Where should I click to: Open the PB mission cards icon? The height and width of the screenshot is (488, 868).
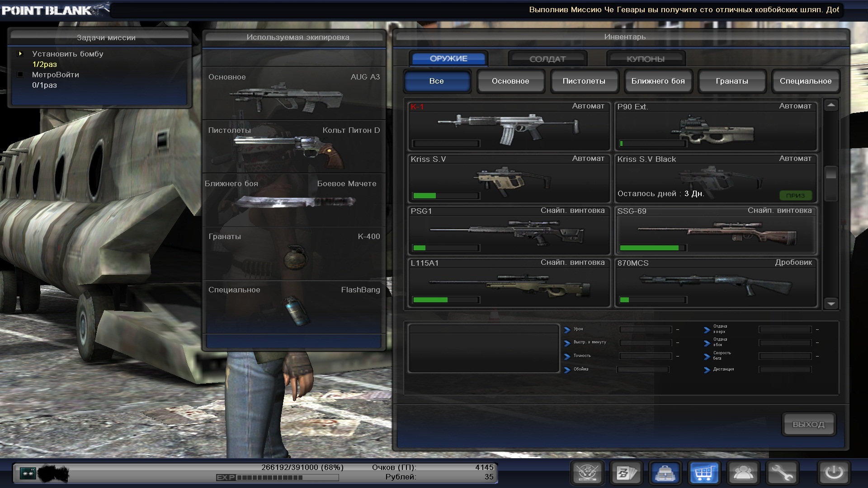coord(627,473)
